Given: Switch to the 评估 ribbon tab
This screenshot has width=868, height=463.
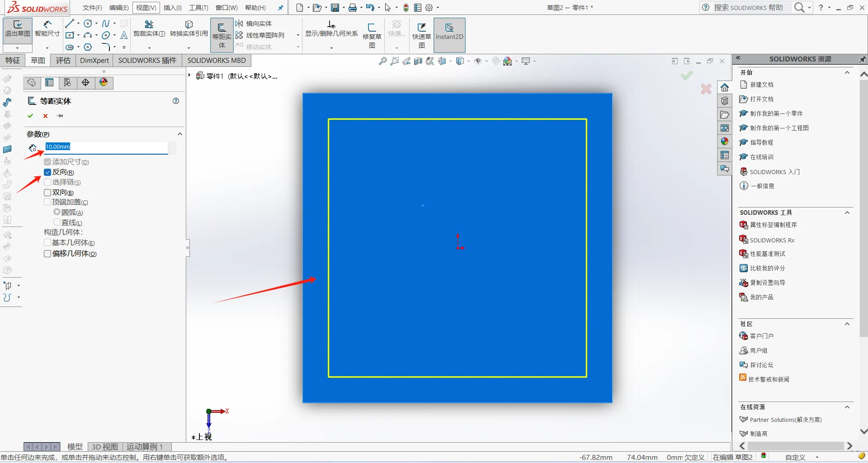Looking at the screenshot, I should tap(63, 61).
